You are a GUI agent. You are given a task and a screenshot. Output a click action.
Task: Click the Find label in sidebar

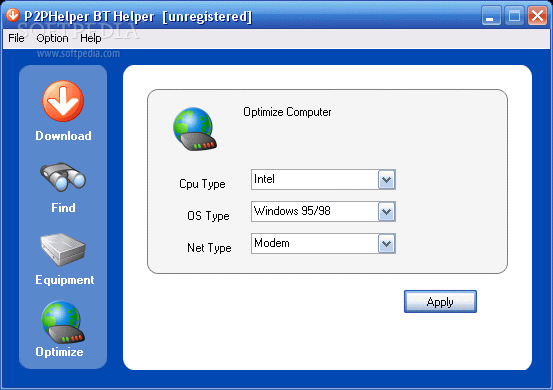(63, 208)
